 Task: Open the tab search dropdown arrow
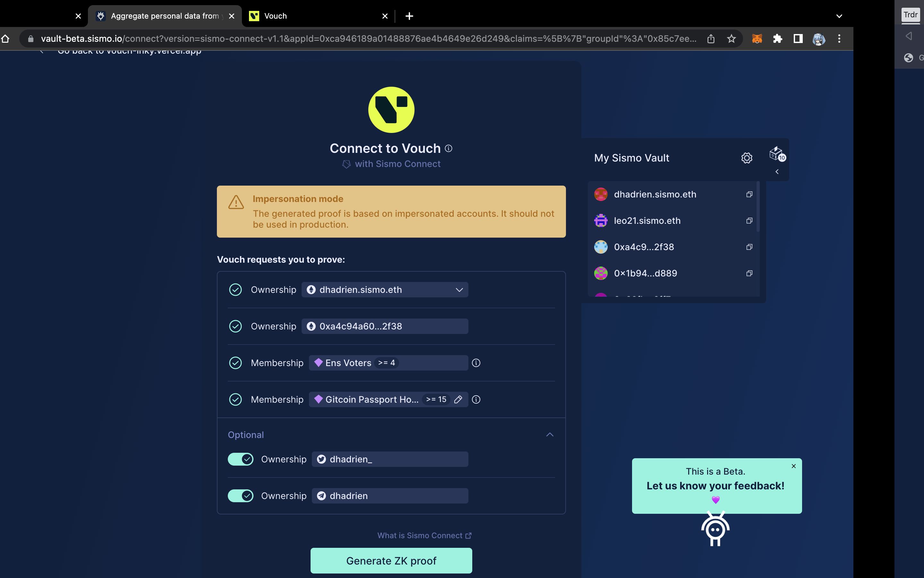tap(839, 16)
